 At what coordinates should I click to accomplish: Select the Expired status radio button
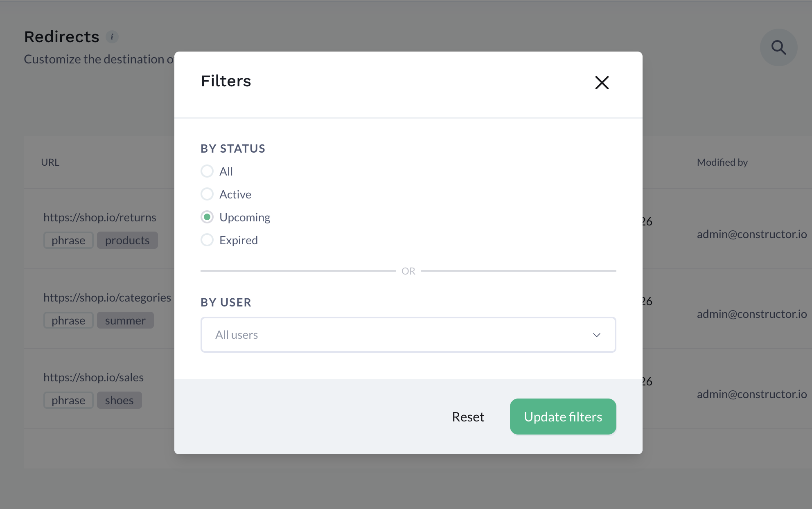[x=207, y=240]
